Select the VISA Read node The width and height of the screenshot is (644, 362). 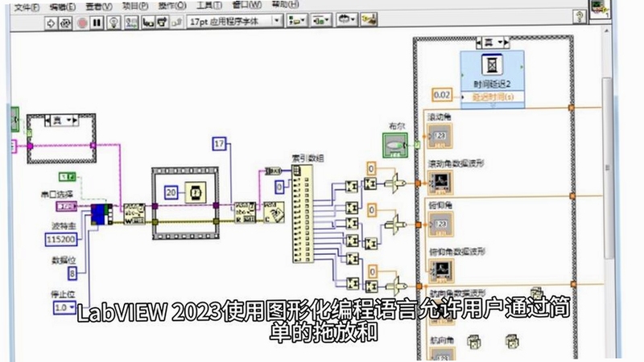point(245,212)
